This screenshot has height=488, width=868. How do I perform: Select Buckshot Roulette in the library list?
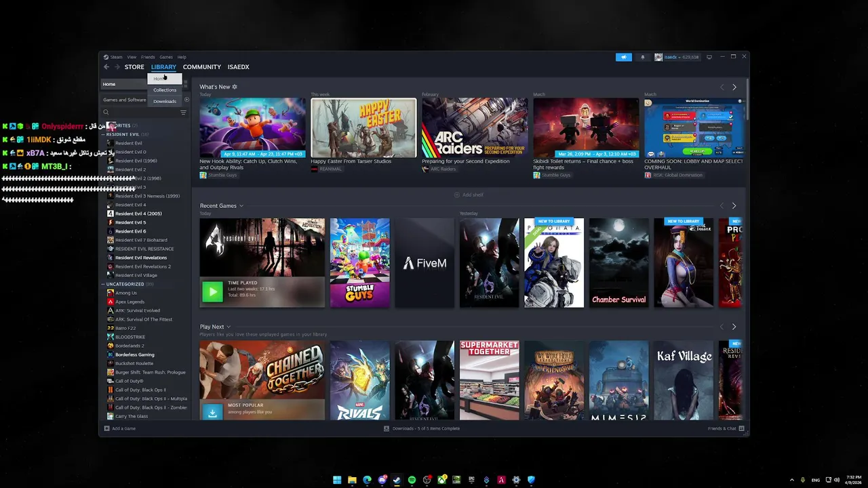click(134, 363)
